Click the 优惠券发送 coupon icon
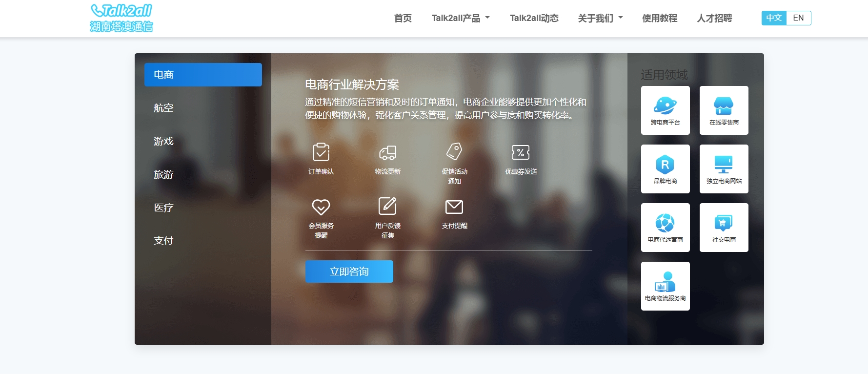 pyautogui.click(x=521, y=152)
